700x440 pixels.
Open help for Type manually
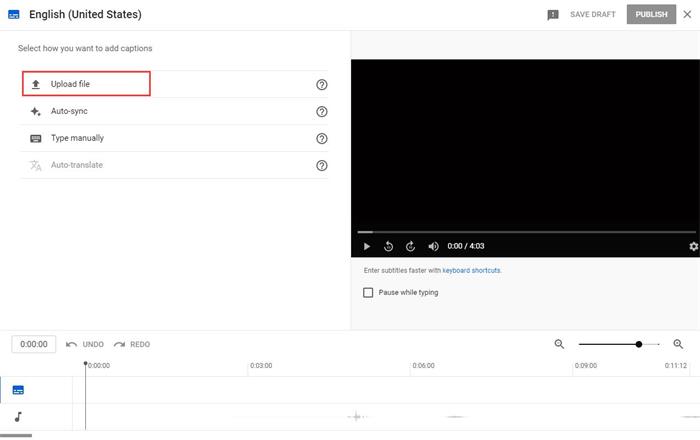(x=321, y=138)
